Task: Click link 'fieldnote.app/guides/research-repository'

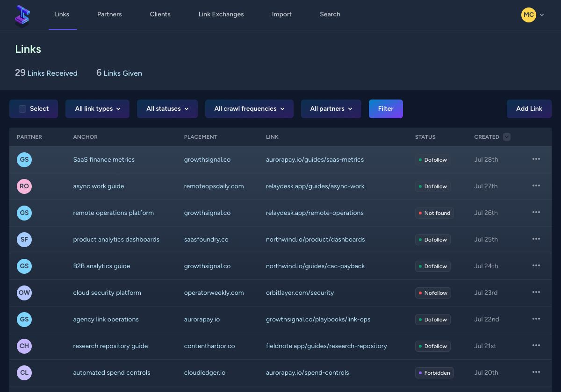Action: 326,346
